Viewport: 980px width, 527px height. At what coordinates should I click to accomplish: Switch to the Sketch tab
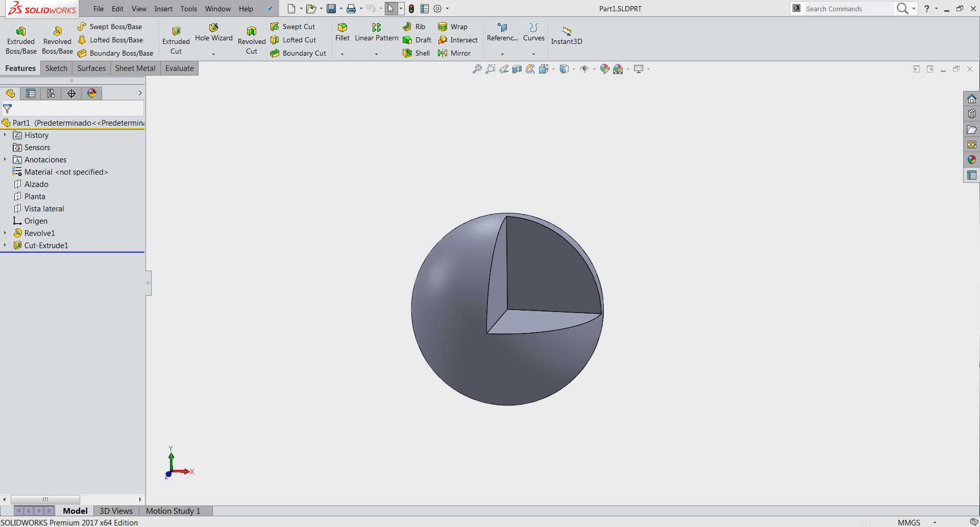(56, 68)
